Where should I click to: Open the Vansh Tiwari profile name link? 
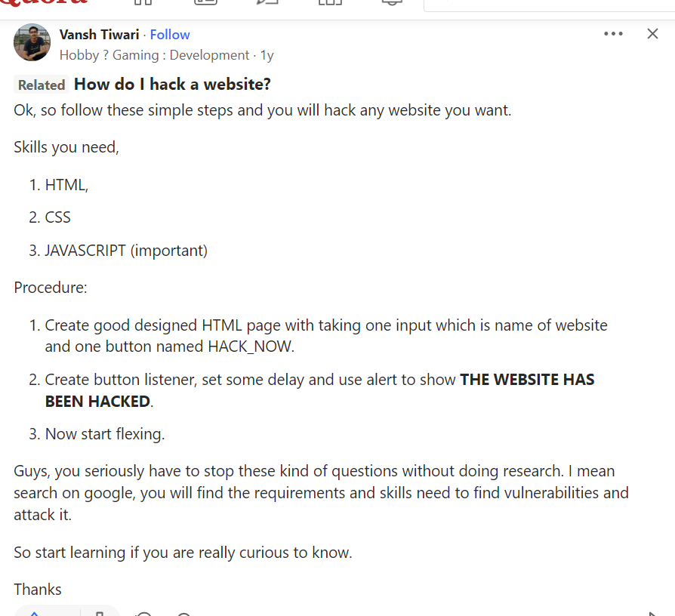pos(99,35)
